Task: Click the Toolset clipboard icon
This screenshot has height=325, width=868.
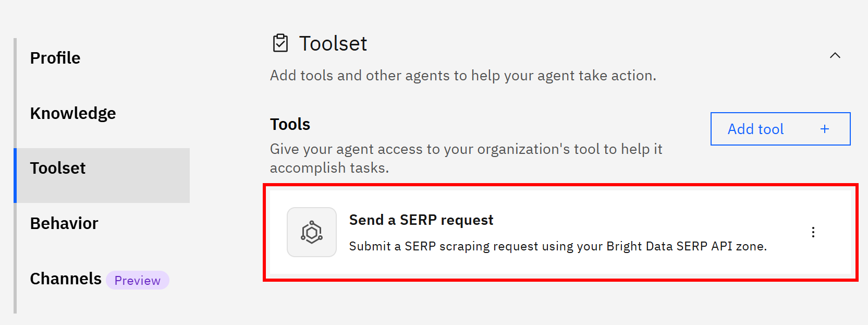Action: coord(280,43)
